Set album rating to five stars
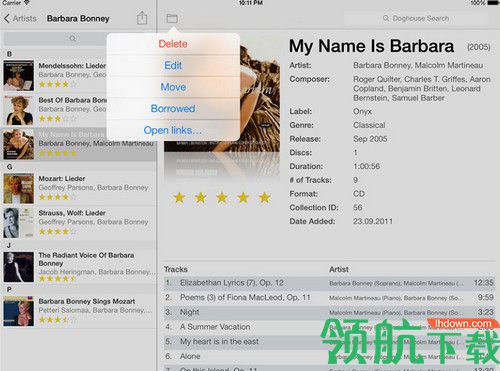 click(264, 197)
